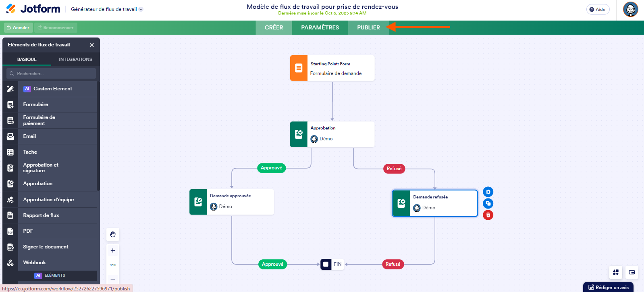Duplicate the Demande refusée node

[x=488, y=203]
